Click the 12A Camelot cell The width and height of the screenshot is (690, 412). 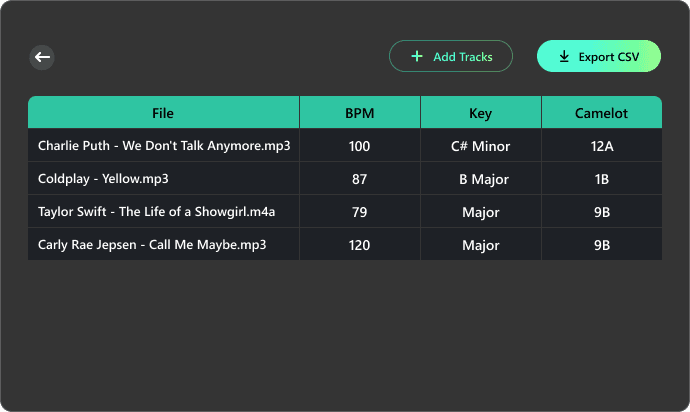point(602,146)
